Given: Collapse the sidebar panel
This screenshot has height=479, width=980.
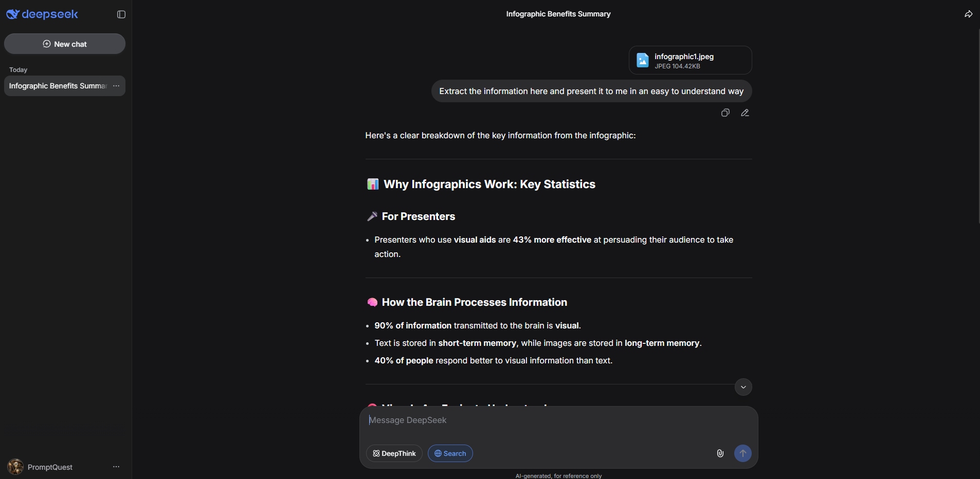Looking at the screenshot, I should pyautogui.click(x=121, y=14).
